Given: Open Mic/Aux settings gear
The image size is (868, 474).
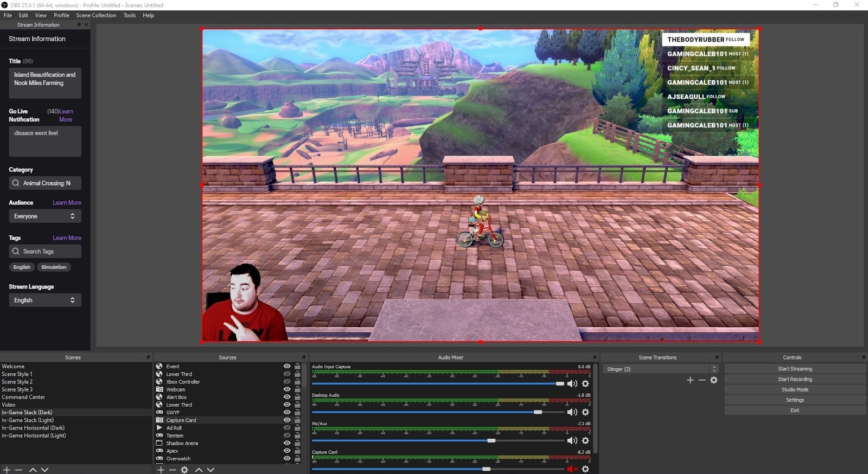Looking at the screenshot, I should coord(585,440).
